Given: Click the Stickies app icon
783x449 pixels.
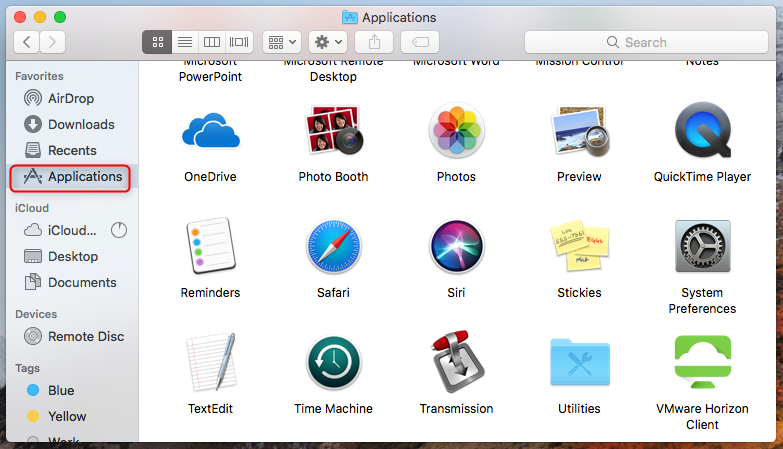Looking at the screenshot, I should point(579,245).
